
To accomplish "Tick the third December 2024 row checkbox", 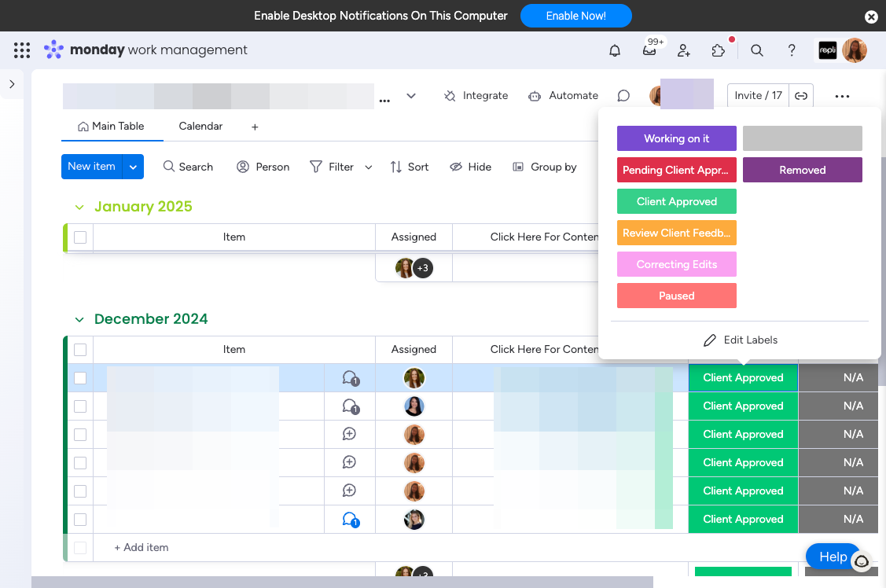I will click(80, 435).
